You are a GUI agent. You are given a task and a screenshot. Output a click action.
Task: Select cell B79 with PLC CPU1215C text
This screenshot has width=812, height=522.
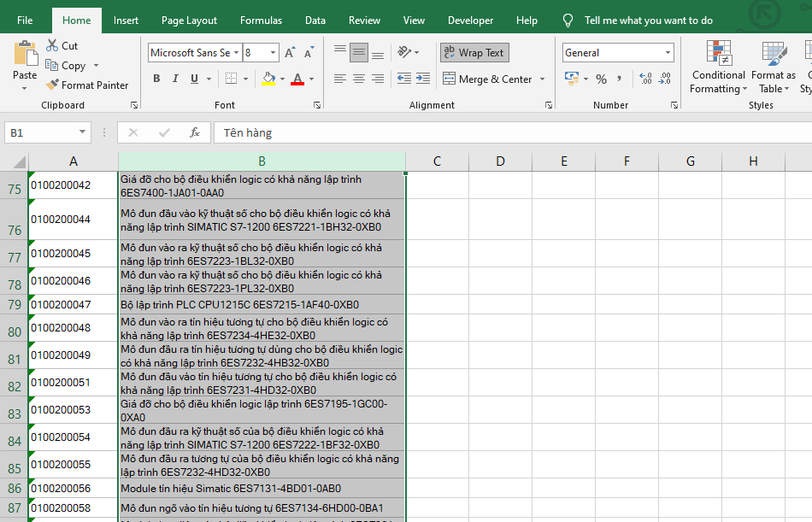(x=262, y=304)
